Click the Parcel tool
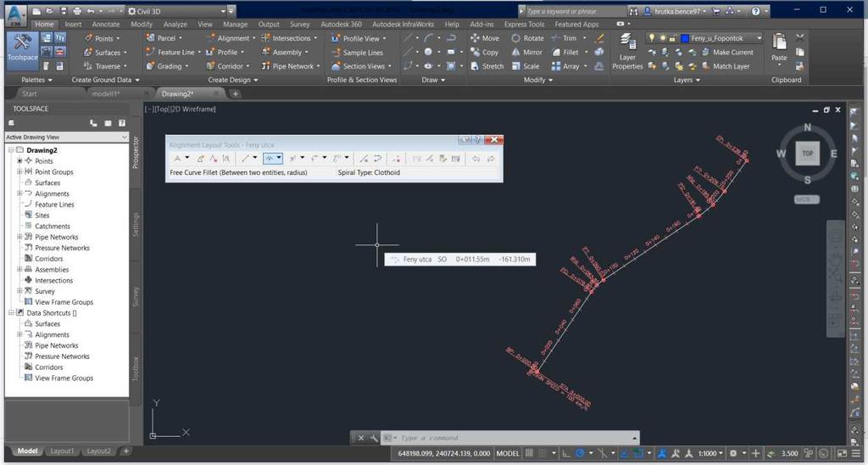 pyautogui.click(x=164, y=38)
